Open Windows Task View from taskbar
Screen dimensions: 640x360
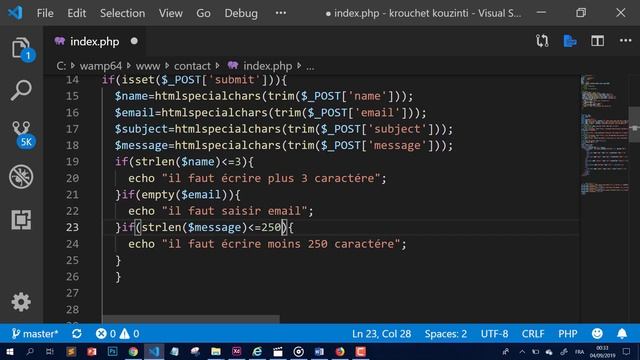click(x=50, y=351)
